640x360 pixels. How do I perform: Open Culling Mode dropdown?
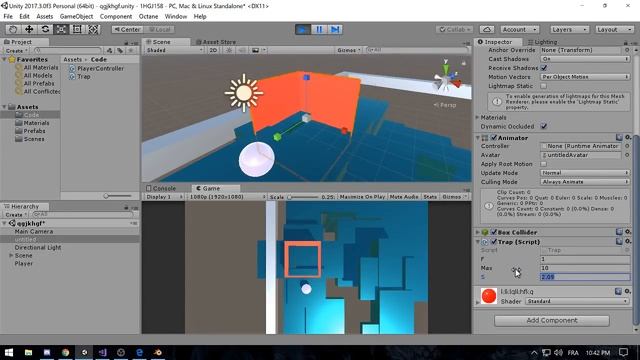584,182
